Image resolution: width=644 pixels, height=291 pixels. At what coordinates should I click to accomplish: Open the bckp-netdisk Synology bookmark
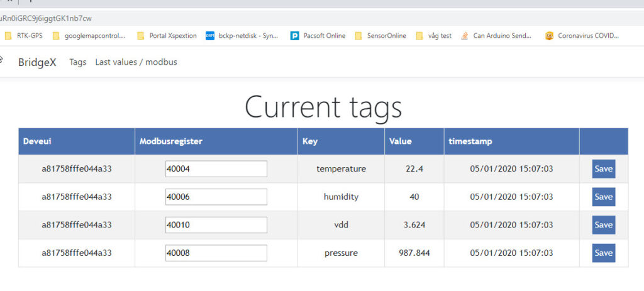[x=242, y=36]
